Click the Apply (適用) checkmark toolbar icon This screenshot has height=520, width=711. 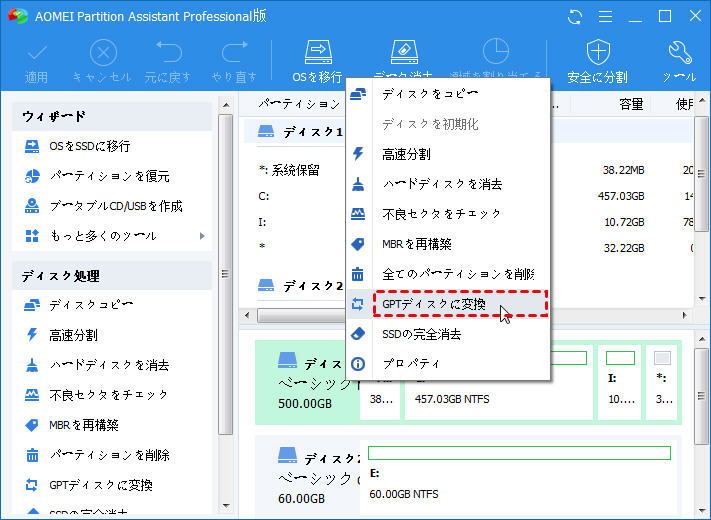tap(36, 53)
